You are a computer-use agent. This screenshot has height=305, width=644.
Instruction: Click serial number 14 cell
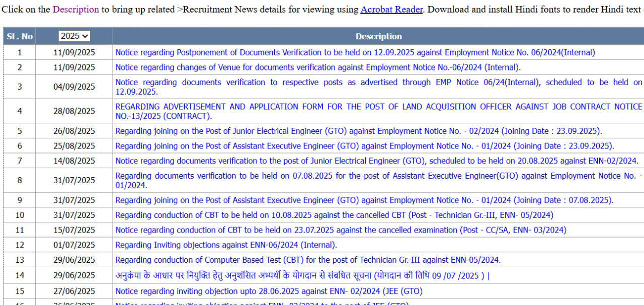coord(20,276)
